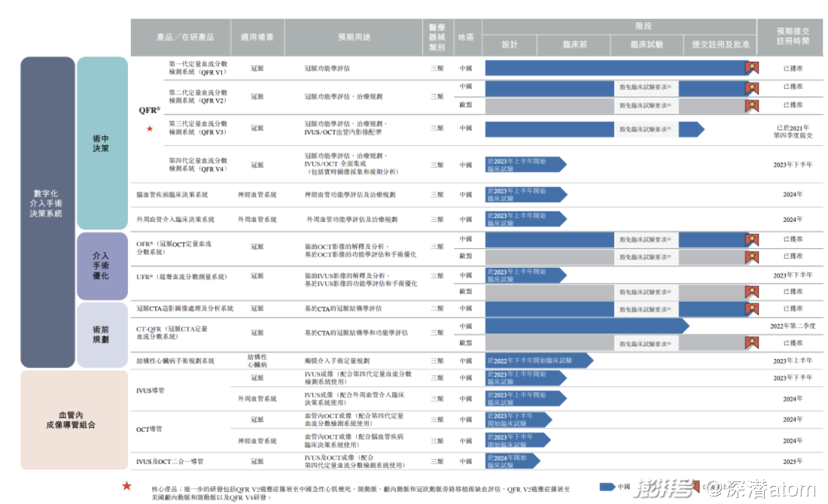The height and width of the screenshot is (504, 828).
Task: Click the 於2024年開始臨床試驗 progress arrow
Action: 513,461
